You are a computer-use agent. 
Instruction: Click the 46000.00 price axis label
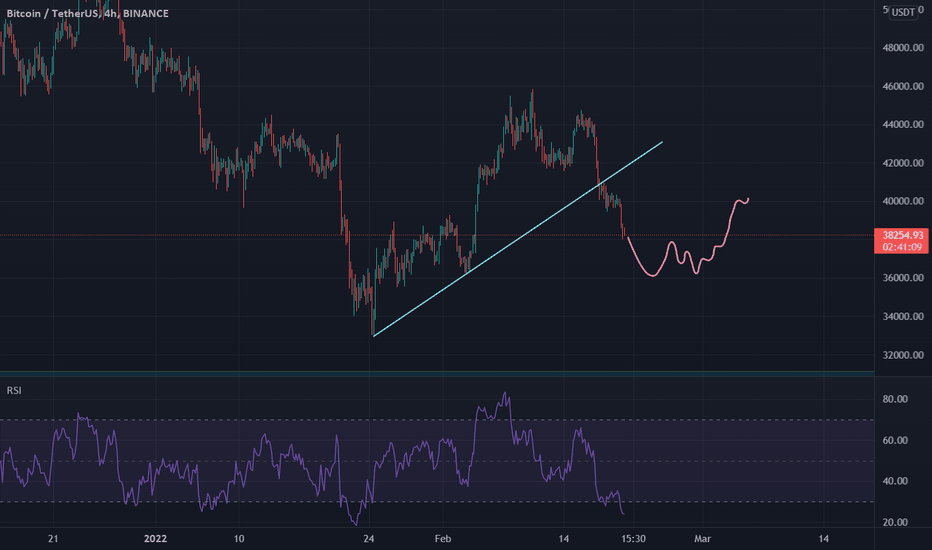(903, 86)
